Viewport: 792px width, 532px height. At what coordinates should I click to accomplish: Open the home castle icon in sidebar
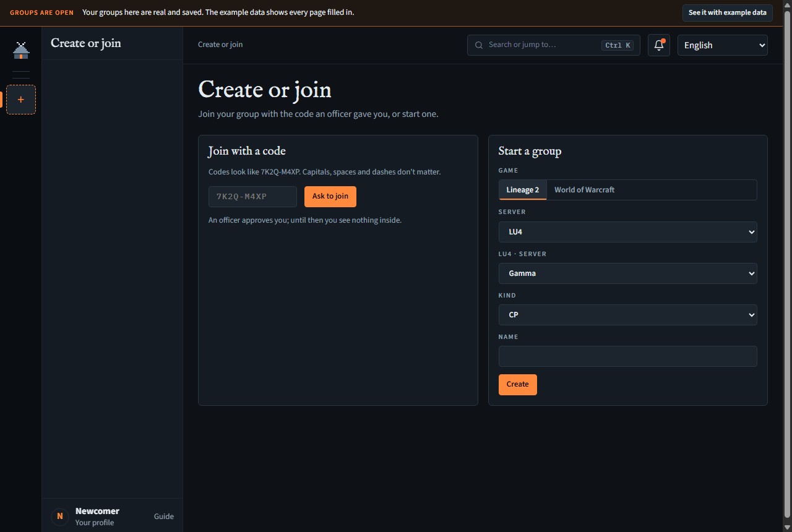tap(21, 51)
